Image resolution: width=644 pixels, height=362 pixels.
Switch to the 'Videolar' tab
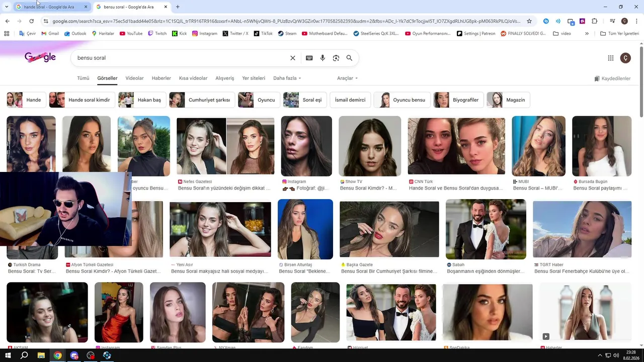134,78
